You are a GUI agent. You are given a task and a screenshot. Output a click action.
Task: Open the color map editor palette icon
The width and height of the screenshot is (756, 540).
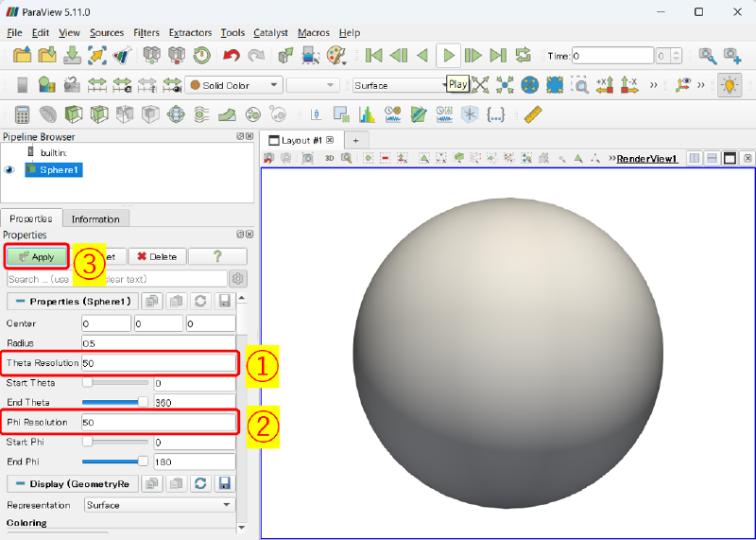pyautogui.click(x=336, y=56)
